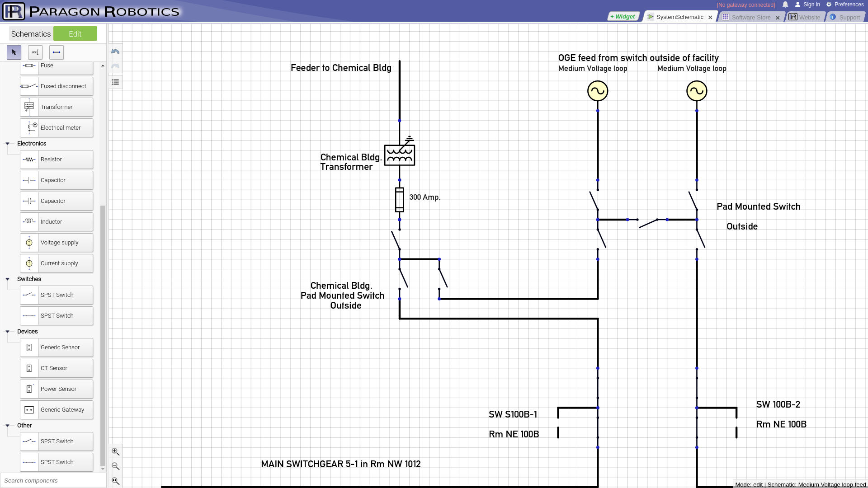Collapse the Other group
The image size is (868, 488).
point(8,426)
